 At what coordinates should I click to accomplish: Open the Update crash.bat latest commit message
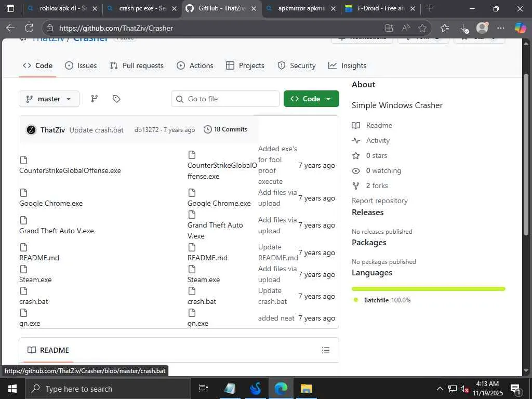pos(96,130)
